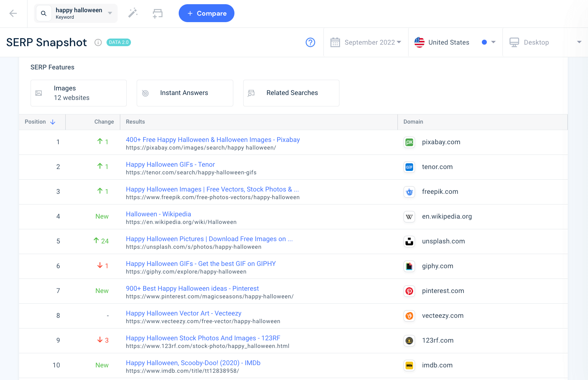Click the GIPHY favicon
The image size is (588, 380).
(409, 266)
